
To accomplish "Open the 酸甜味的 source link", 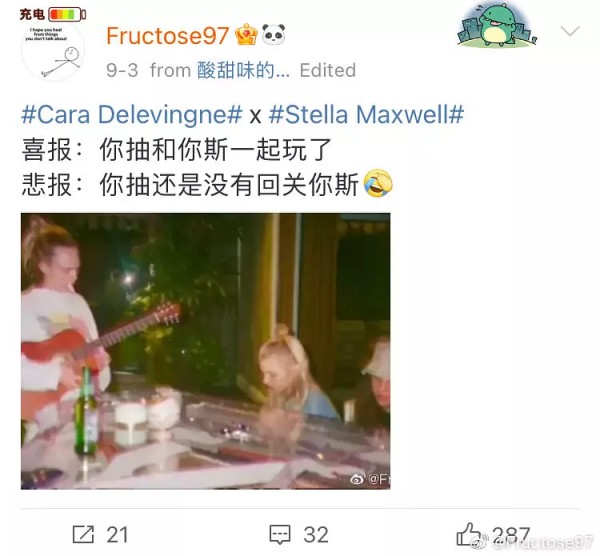I will click(243, 70).
